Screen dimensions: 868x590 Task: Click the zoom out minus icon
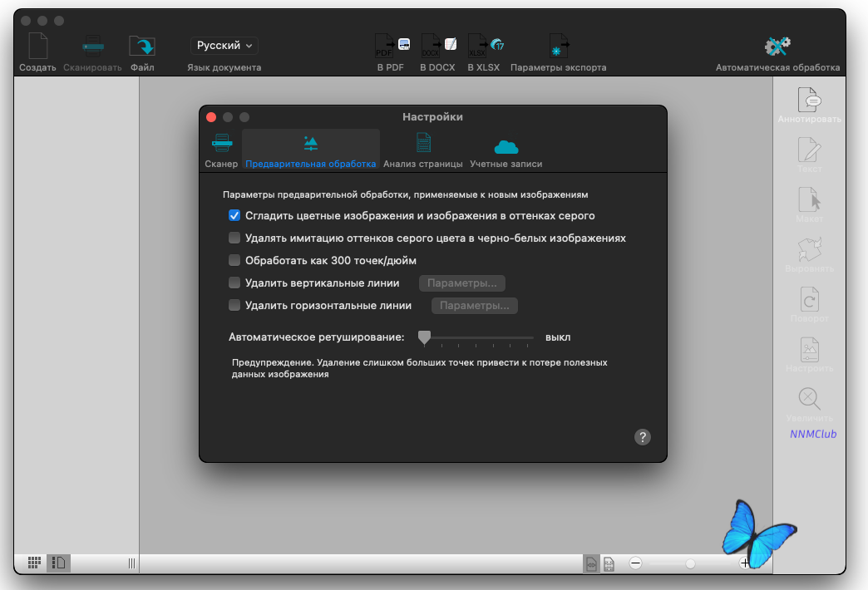pos(635,563)
